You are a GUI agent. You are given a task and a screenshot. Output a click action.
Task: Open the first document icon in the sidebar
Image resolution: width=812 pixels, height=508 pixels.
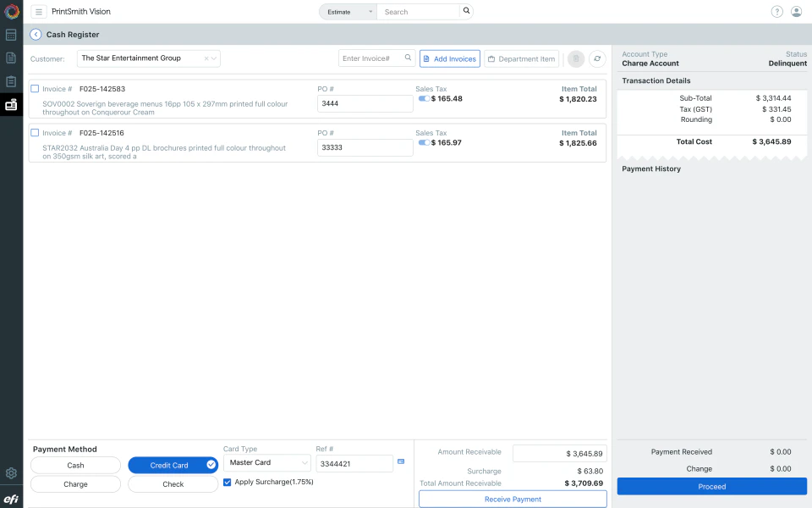(11, 58)
